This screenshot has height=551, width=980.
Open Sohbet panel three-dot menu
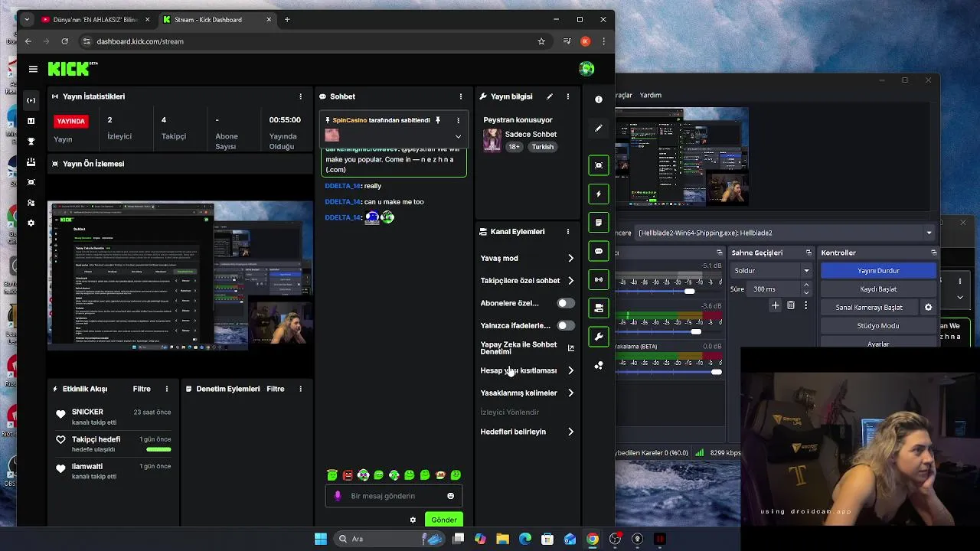point(460,96)
